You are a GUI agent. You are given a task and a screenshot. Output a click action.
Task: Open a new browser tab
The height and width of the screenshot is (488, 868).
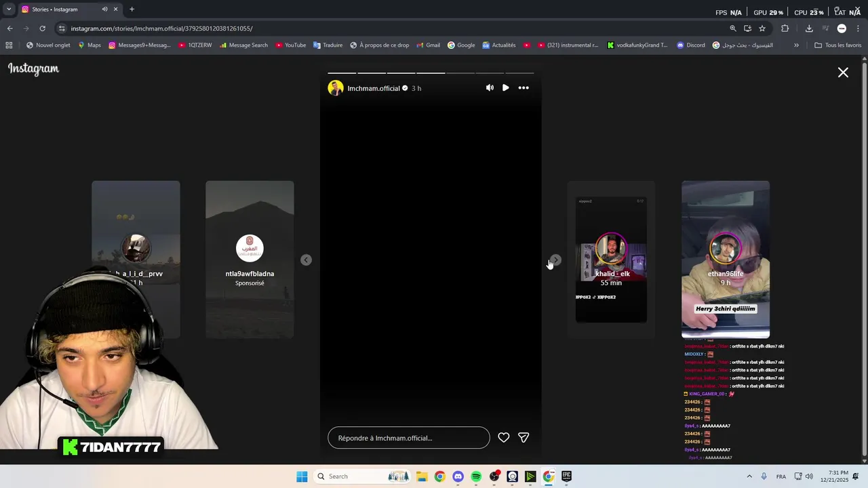pos(132,9)
